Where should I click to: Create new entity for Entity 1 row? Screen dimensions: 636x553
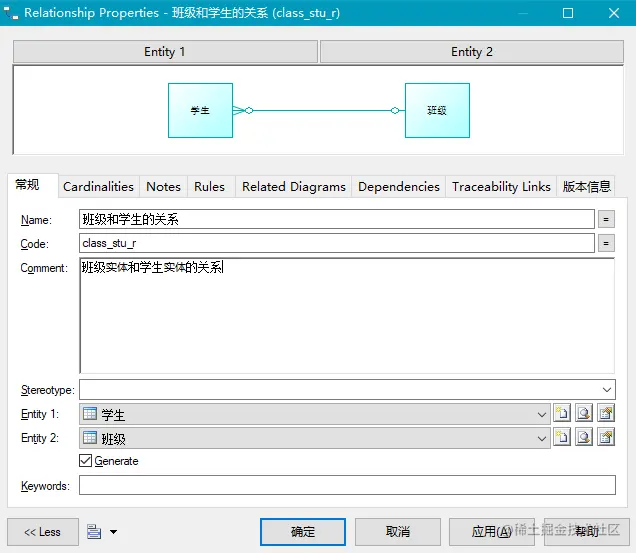(562, 414)
